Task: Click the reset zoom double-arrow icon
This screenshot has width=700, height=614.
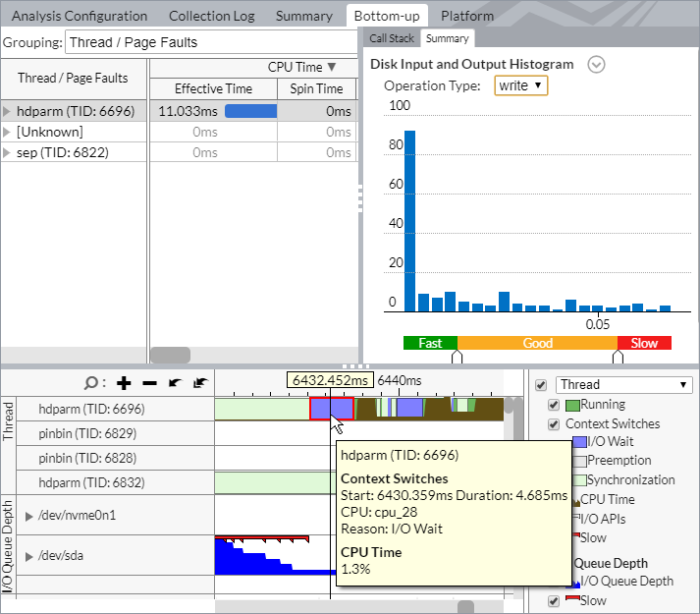Action: coord(200,383)
